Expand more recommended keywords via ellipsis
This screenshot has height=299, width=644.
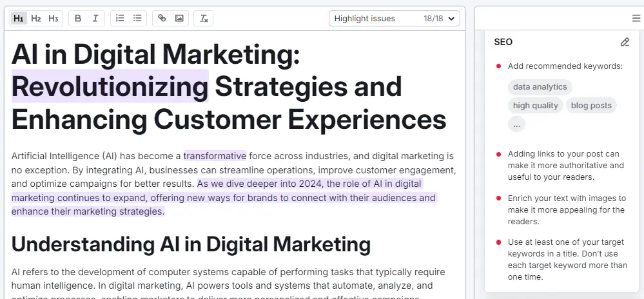point(516,125)
